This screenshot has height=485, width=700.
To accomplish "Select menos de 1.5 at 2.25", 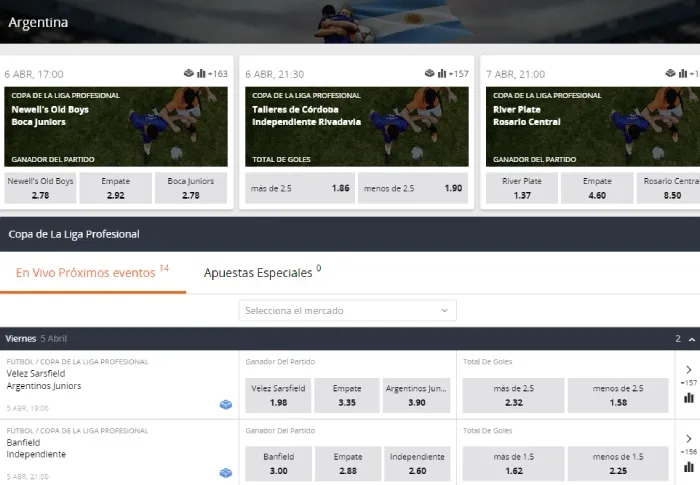I will 618,464.
